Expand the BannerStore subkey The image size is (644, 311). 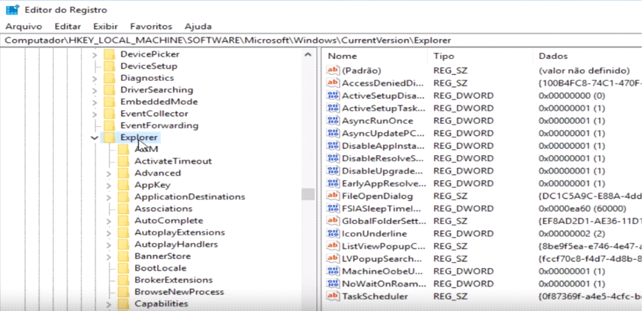coord(109,257)
